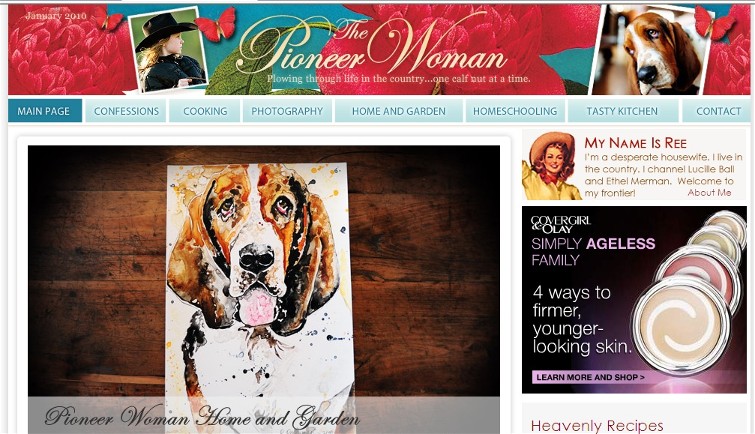Click the My Name Is Ree heading

(636, 143)
